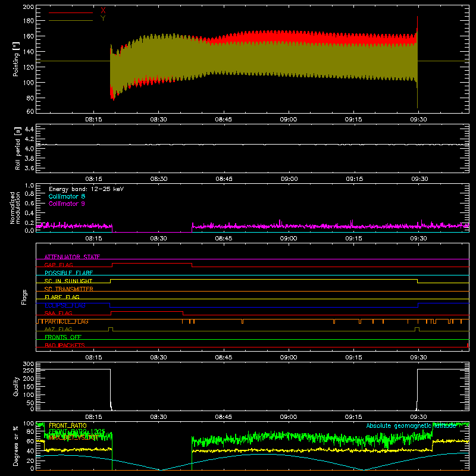This screenshot has width=476, height=476.
Task: Click the '40' tick in Degrees panel
Action: [x=30, y=451]
